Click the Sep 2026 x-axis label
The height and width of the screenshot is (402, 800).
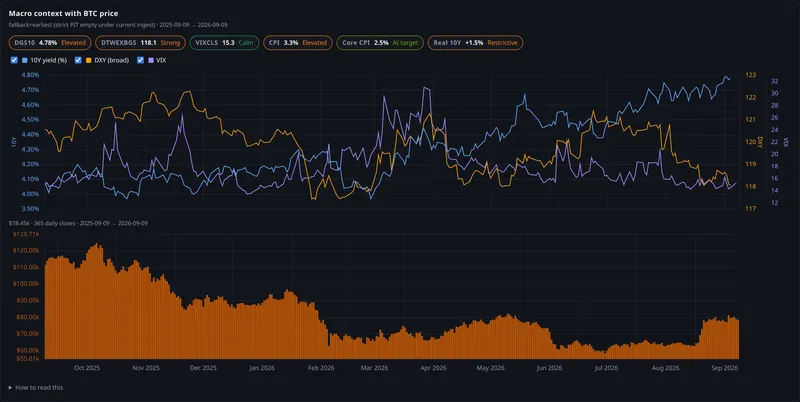click(x=724, y=368)
